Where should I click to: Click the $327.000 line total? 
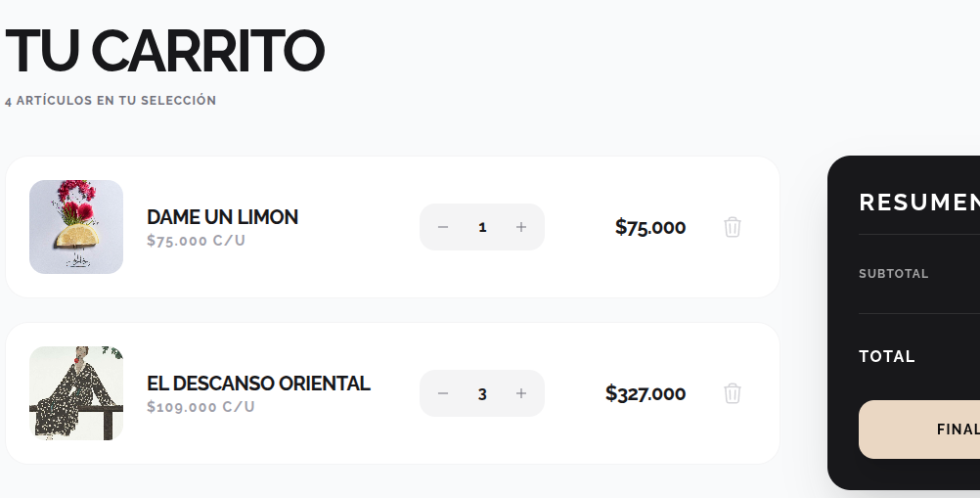click(646, 393)
